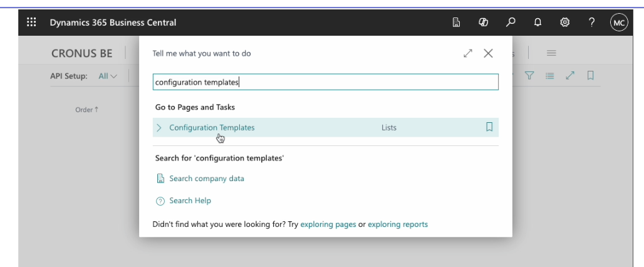Follow the exploring reports link
The width and height of the screenshot is (644, 267).
click(398, 224)
